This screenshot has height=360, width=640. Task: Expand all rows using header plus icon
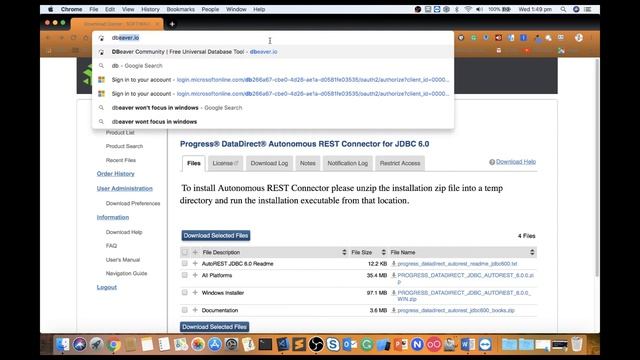[x=195, y=252]
